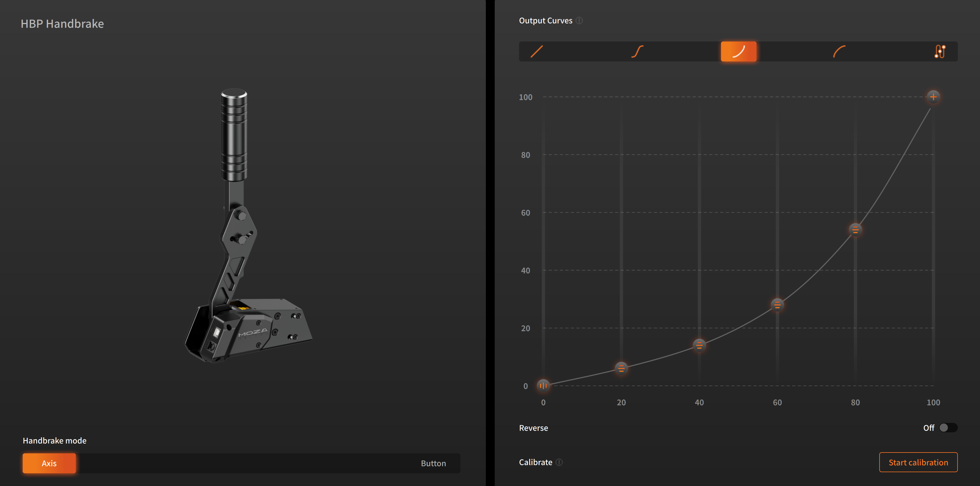Click the Reverse label

(533, 428)
